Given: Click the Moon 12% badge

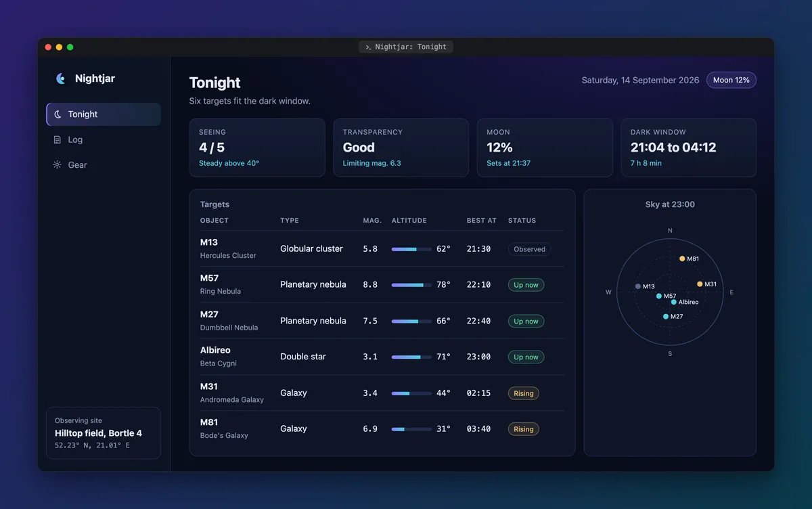Looking at the screenshot, I should click(731, 80).
